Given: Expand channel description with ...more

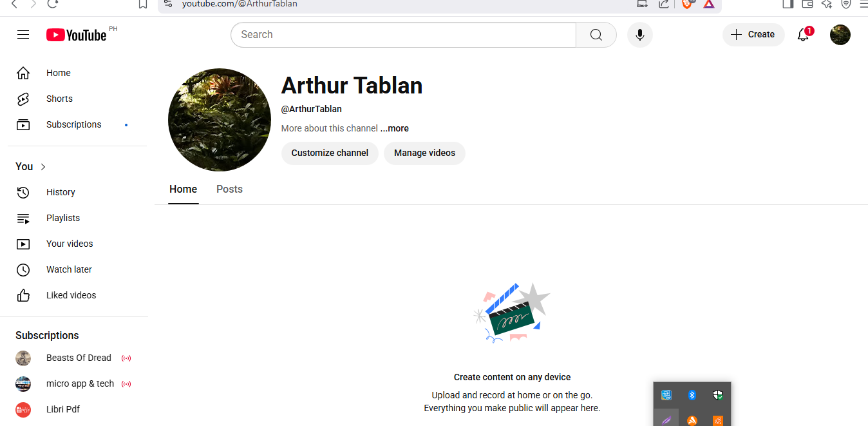Looking at the screenshot, I should (x=394, y=128).
